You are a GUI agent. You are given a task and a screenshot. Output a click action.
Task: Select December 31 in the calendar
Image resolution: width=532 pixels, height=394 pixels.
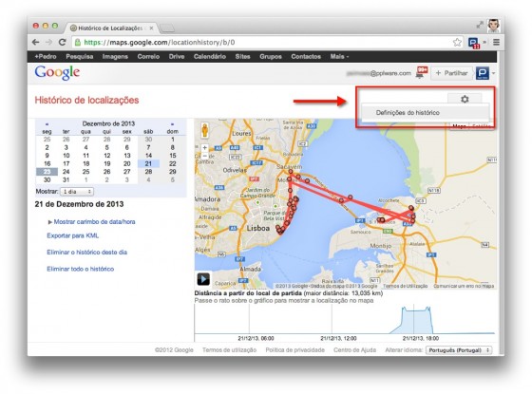[x=66, y=180]
